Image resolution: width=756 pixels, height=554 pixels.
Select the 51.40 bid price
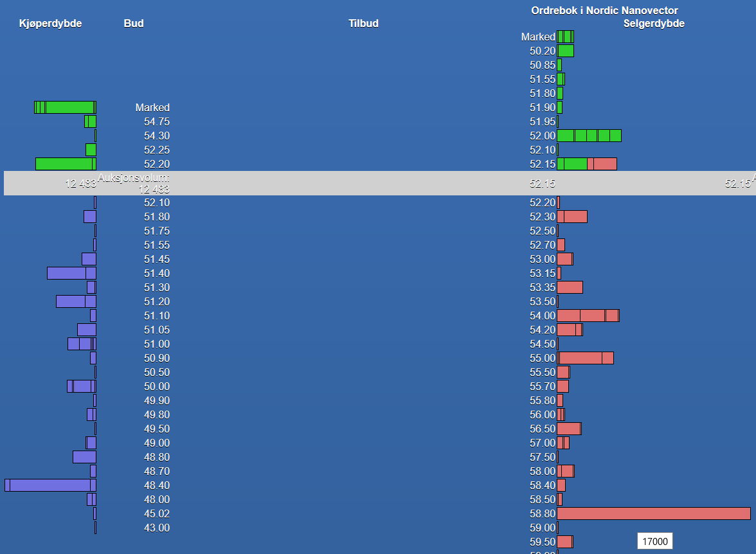(157, 273)
